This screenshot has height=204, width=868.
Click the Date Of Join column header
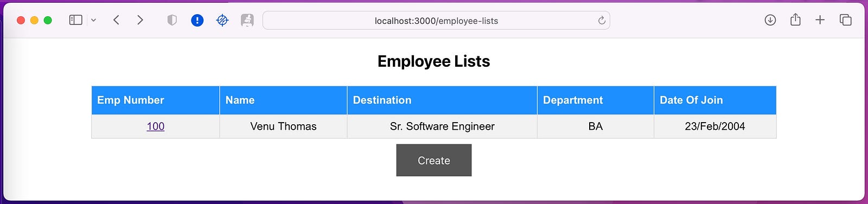coord(715,100)
